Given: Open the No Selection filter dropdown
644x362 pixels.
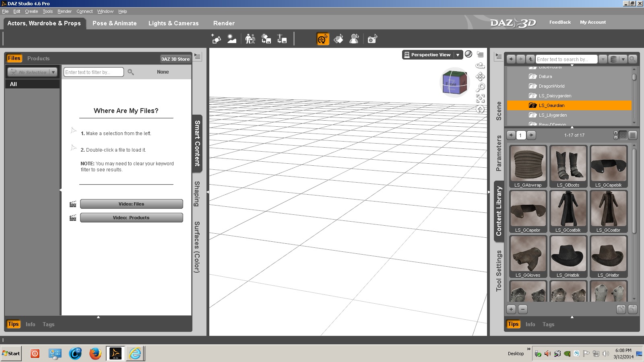Looking at the screenshot, I should 53,72.
